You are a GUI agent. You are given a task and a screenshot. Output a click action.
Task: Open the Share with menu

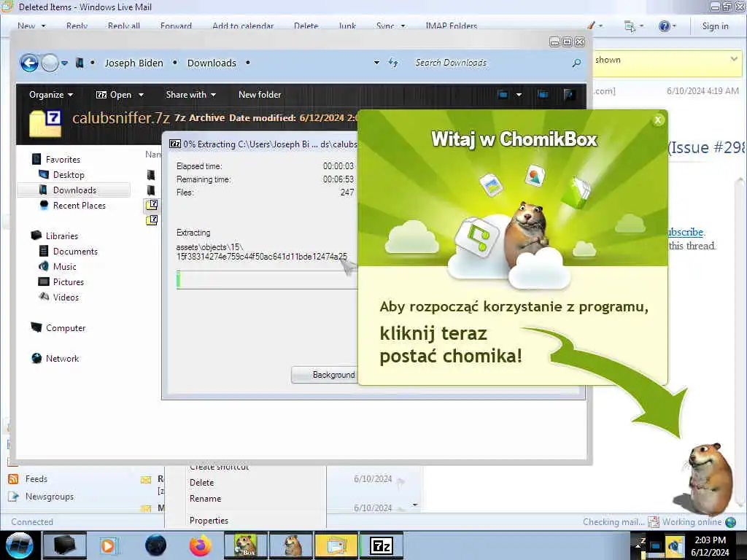pos(190,94)
